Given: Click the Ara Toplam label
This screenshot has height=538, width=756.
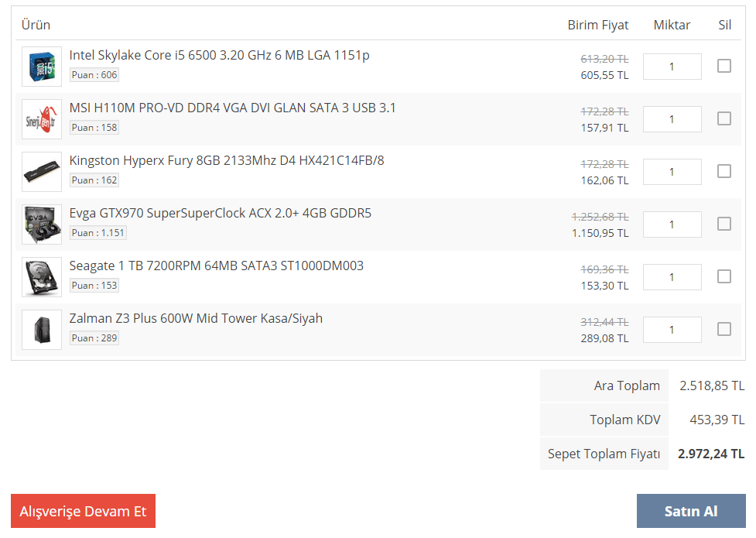Looking at the screenshot, I should click(x=627, y=386).
